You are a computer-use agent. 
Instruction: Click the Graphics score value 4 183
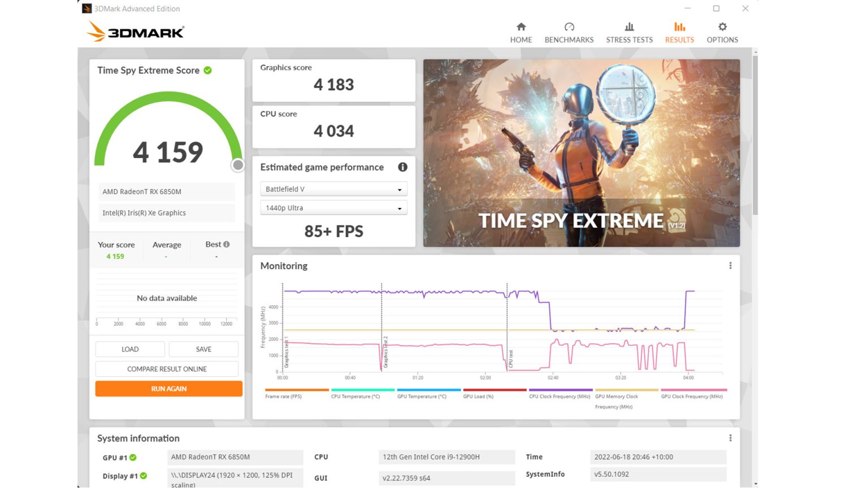click(x=333, y=85)
